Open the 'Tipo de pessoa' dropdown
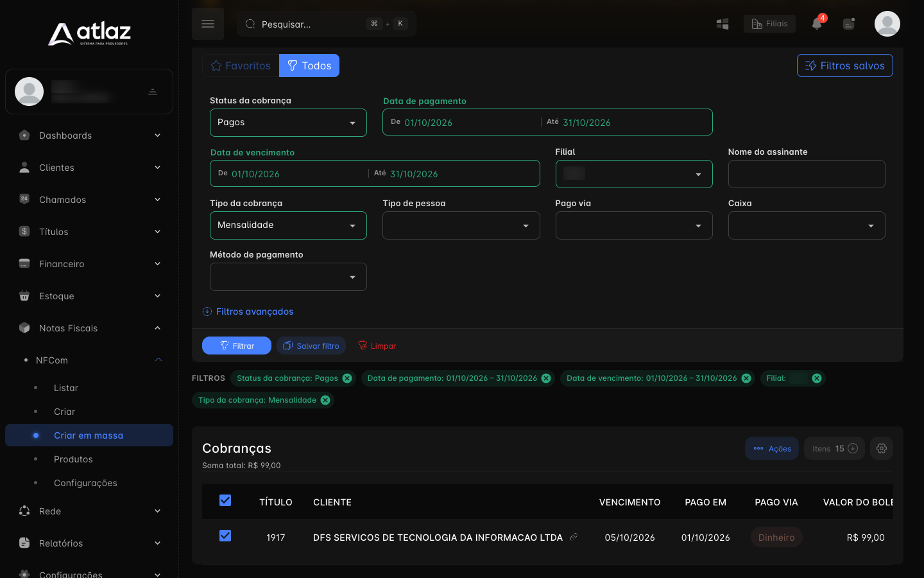Viewport: 924px width, 578px height. point(461,225)
